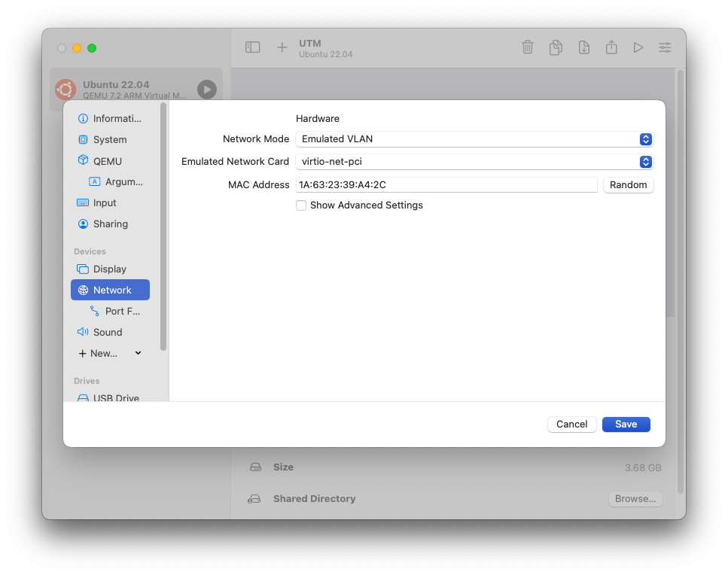Expand the New... device menu
This screenshot has width=728, height=575.
point(110,353)
